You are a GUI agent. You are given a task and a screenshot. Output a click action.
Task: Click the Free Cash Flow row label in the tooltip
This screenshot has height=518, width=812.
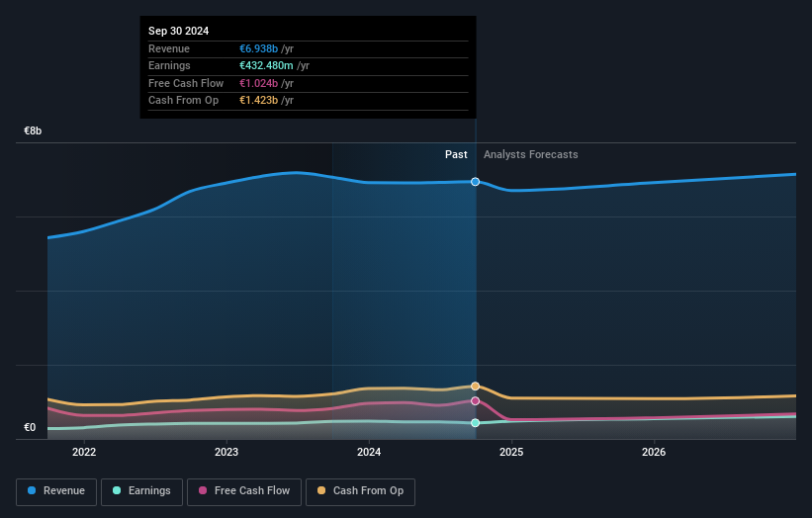click(186, 83)
